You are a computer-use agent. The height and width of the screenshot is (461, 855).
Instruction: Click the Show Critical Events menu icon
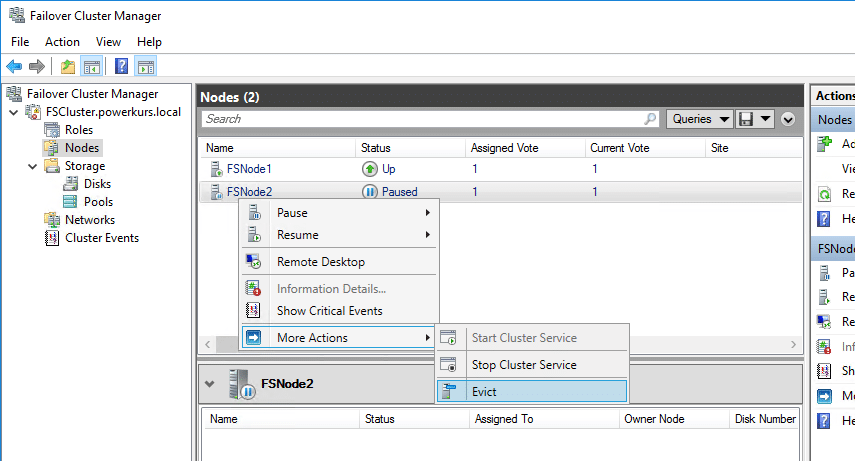[253, 311]
